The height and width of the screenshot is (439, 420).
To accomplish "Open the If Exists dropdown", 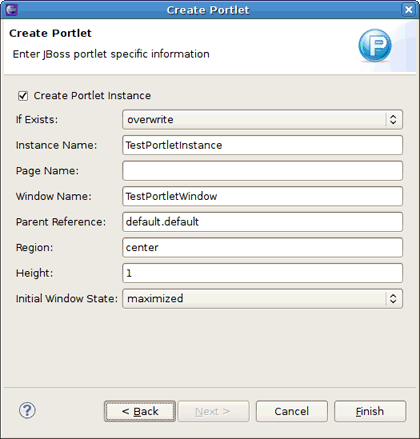I will tap(262, 119).
